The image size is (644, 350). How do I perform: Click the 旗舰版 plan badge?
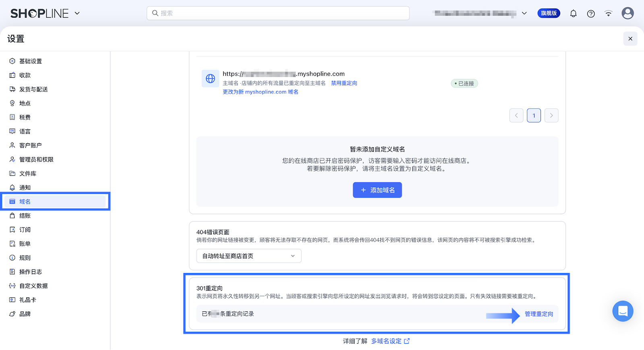pos(549,13)
